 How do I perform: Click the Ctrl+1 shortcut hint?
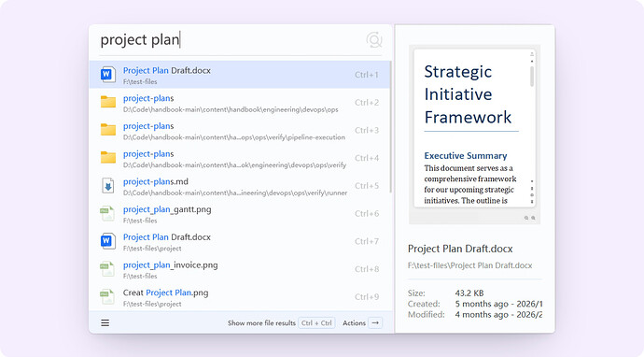pos(367,75)
